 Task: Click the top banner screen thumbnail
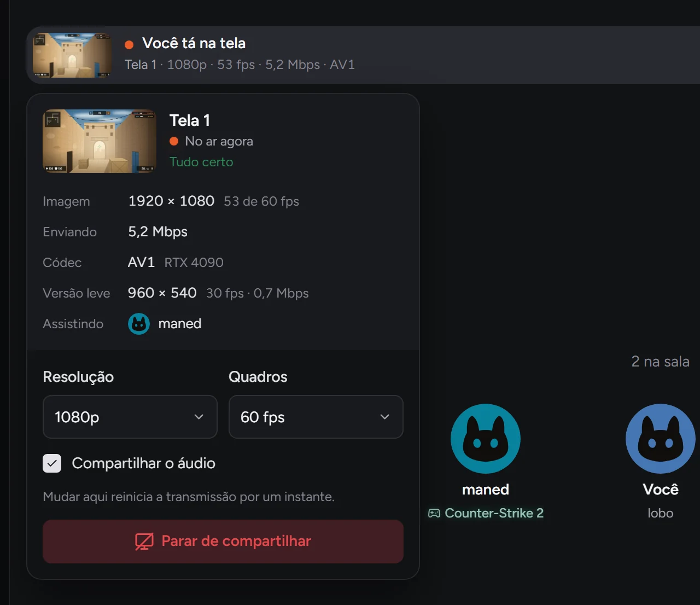(72, 55)
